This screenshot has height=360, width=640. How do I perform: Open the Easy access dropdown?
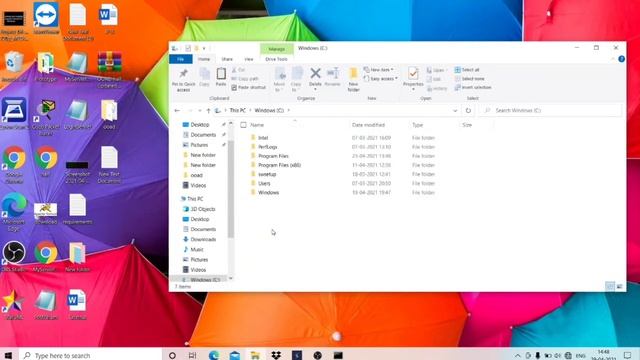coord(380,78)
